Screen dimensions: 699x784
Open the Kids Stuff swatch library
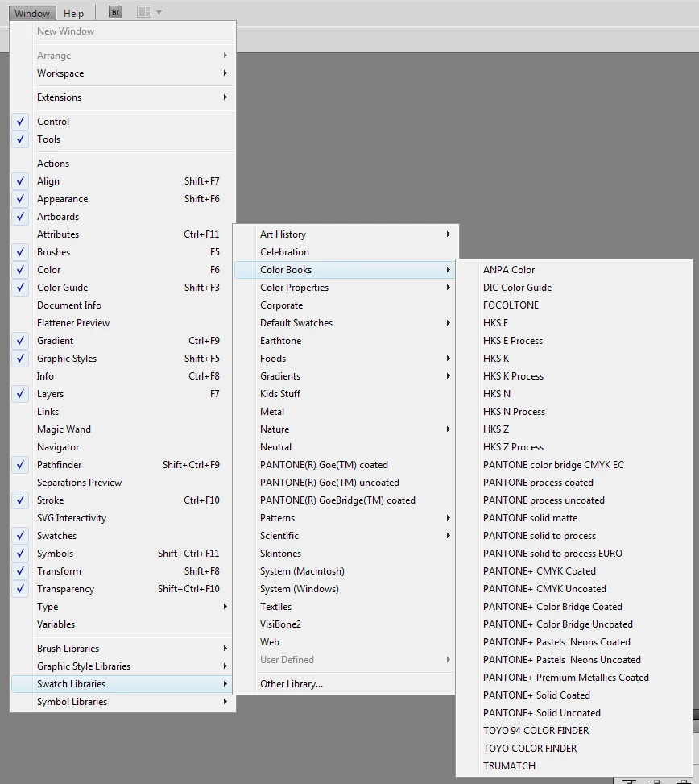point(345,394)
